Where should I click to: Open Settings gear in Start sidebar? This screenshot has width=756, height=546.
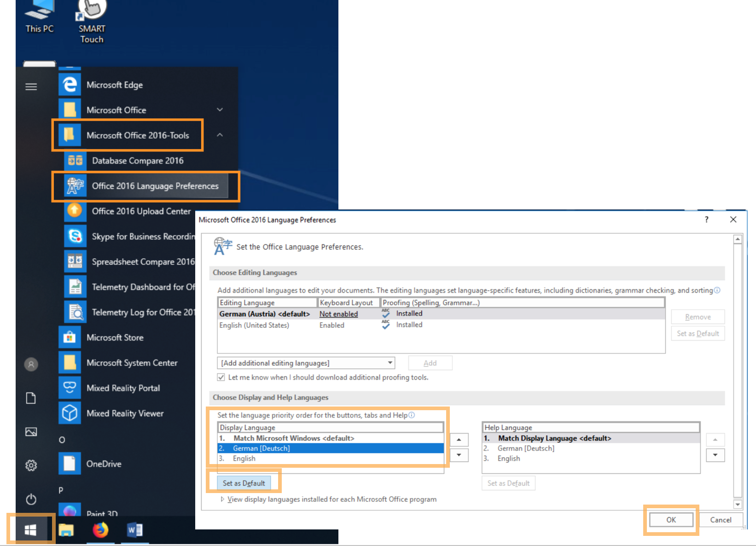31,465
